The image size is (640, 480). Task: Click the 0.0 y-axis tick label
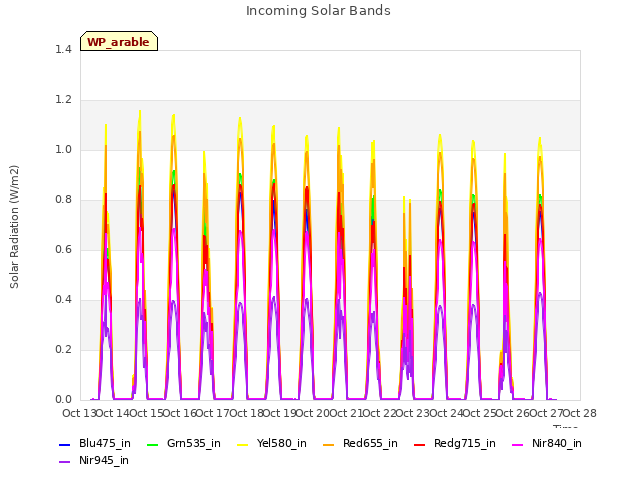(63, 400)
